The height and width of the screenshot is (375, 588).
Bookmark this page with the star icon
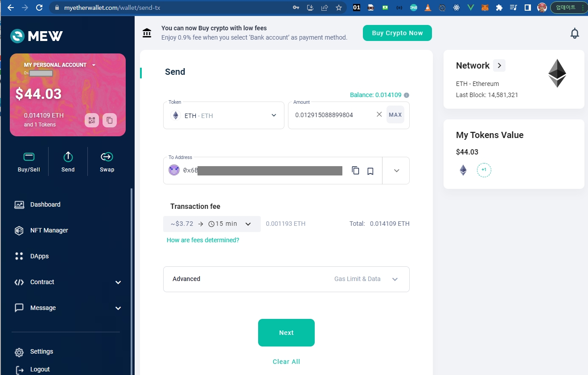pos(339,8)
